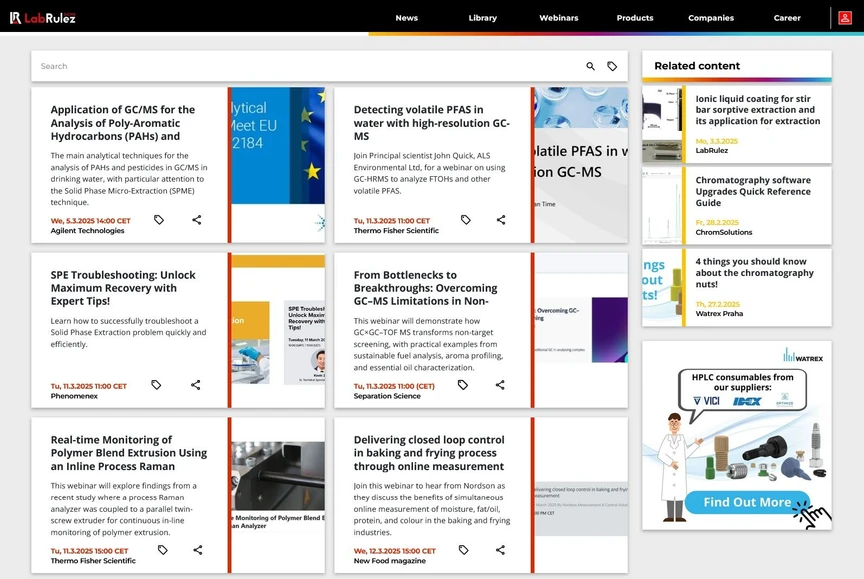864x579 pixels.
Task: Open 'Real-time Monitoring of Polymer Blend' title
Action: click(129, 453)
